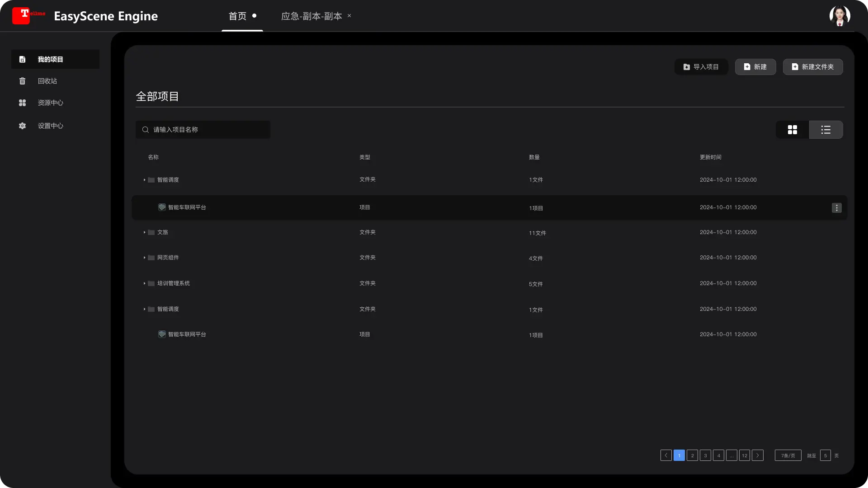Click the 资源中心 grid icon
The image size is (868, 488).
pos(22,103)
